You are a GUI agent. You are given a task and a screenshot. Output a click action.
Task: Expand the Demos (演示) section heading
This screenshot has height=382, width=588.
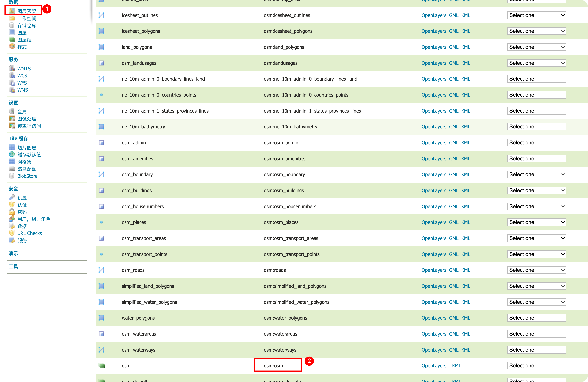pos(13,253)
